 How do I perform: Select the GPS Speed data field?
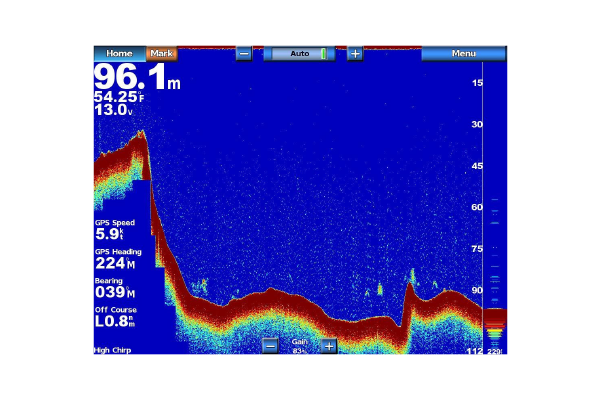[114, 228]
